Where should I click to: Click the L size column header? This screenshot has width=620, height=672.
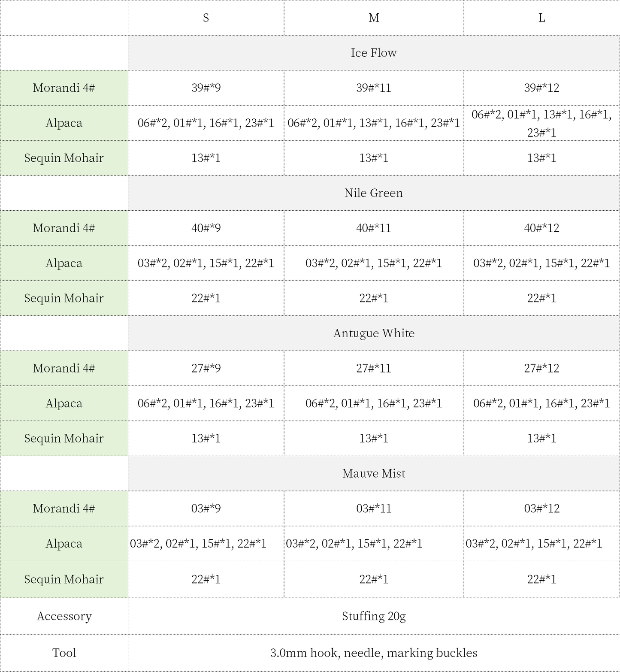pos(541,18)
